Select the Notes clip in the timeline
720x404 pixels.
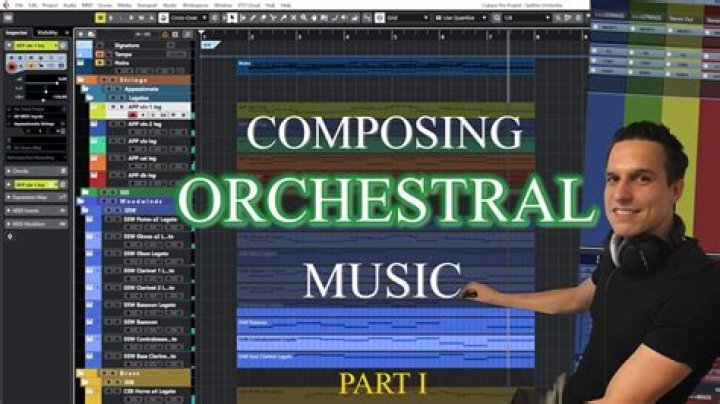(386, 67)
